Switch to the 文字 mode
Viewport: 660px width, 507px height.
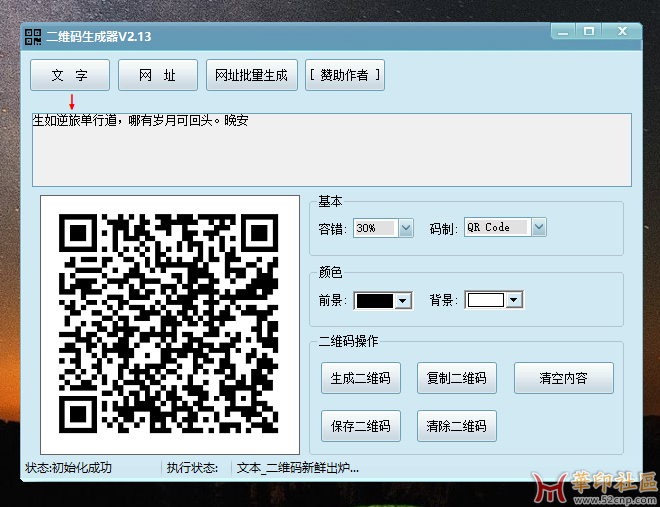(x=70, y=75)
